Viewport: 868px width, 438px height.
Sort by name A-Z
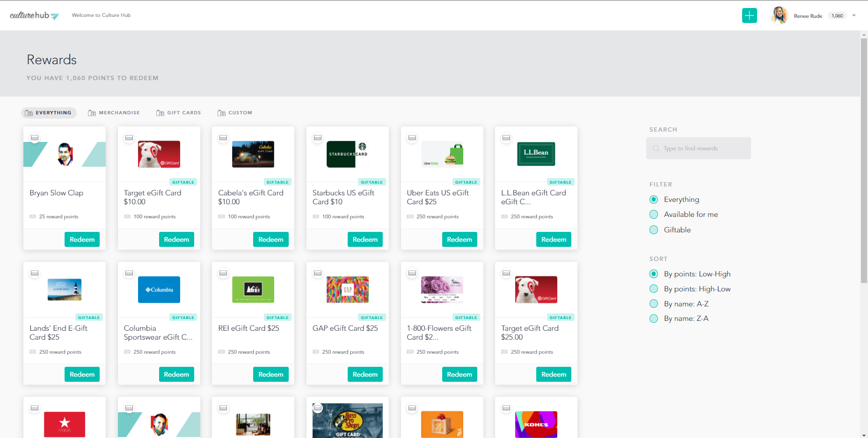point(679,304)
